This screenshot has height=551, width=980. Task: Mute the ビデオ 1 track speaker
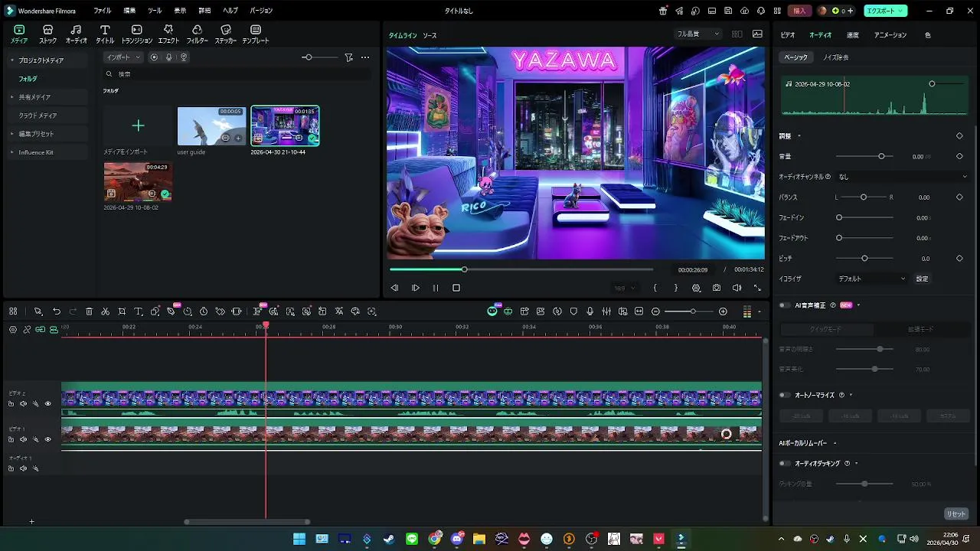tap(23, 439)
